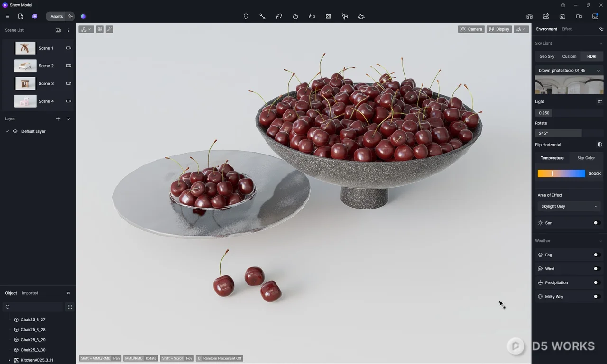Collapse the Weather section
The height and width of the screenshot is (364, 607).
(601, 241)
